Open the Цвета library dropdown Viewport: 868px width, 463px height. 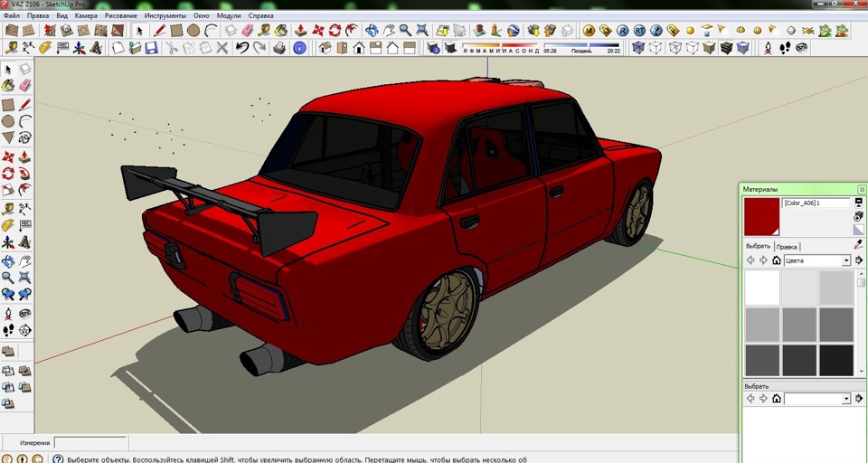pos(816,260)
